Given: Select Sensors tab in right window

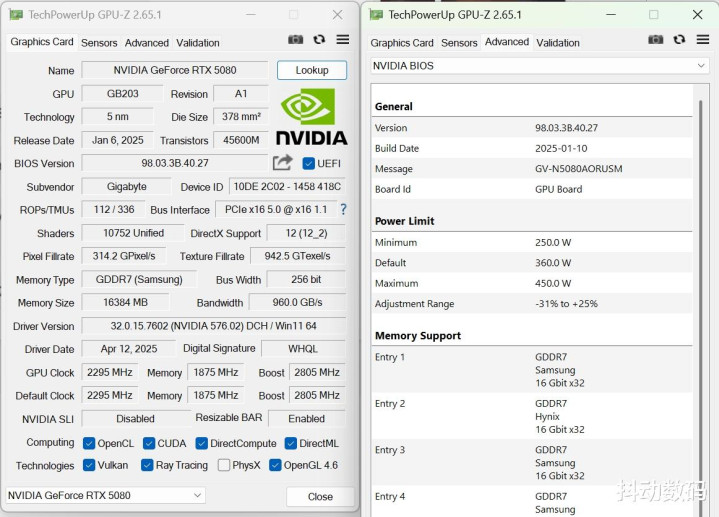Looking at the screenshot, I should (459, 43).
